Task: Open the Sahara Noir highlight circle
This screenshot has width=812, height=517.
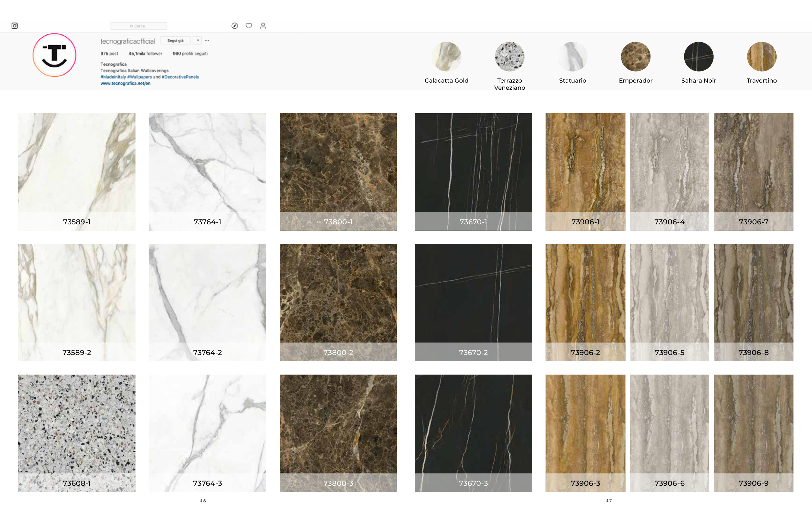Action: pyautogui.click(x=698, y=57)
